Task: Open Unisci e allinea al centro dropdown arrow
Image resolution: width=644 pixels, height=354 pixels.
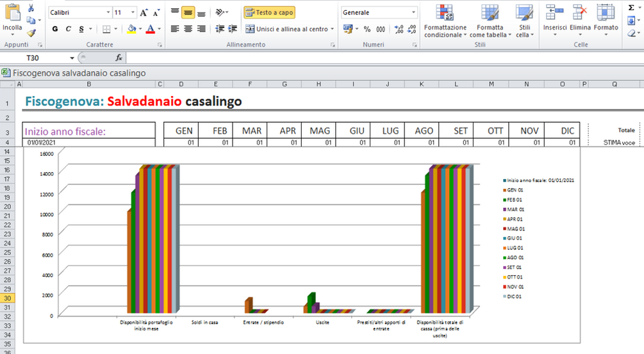Action: (333, 29)
